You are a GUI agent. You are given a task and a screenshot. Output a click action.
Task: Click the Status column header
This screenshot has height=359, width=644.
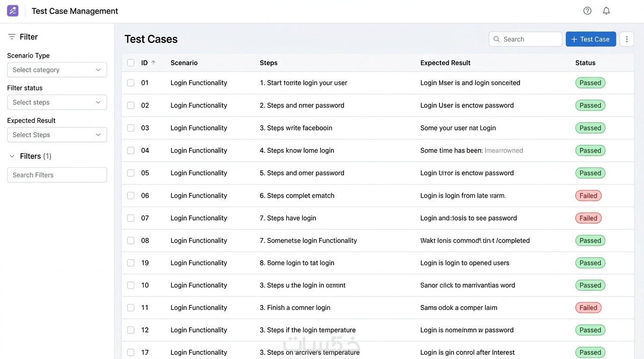[x=585, y=63]
